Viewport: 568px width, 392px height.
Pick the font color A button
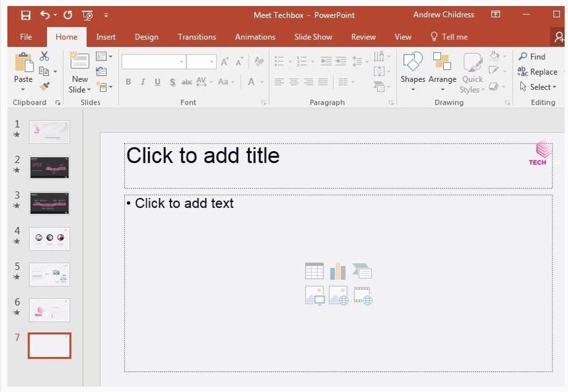[251, 82]
